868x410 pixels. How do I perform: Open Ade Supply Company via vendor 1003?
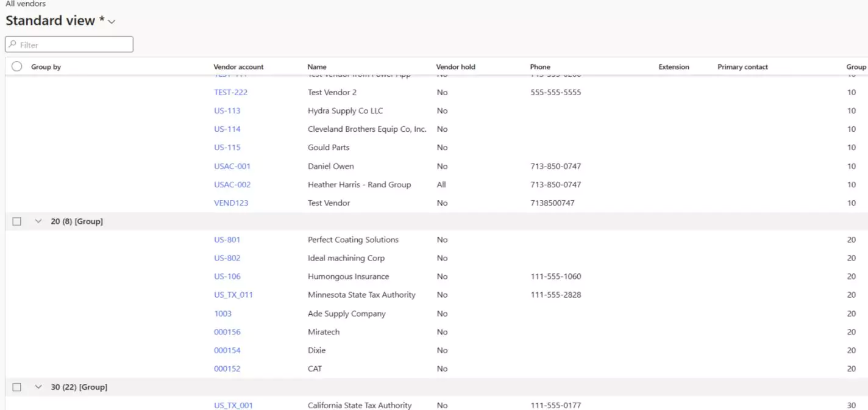coord(223,314)
